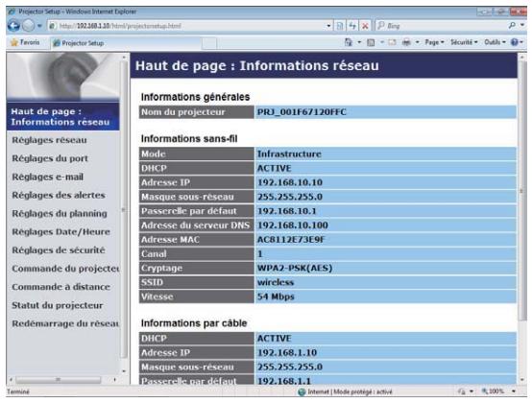The width and height of the screenshot is (532, 403).
Task: Refresh the page with the refresh icon
Action: (x=352, y=26)
